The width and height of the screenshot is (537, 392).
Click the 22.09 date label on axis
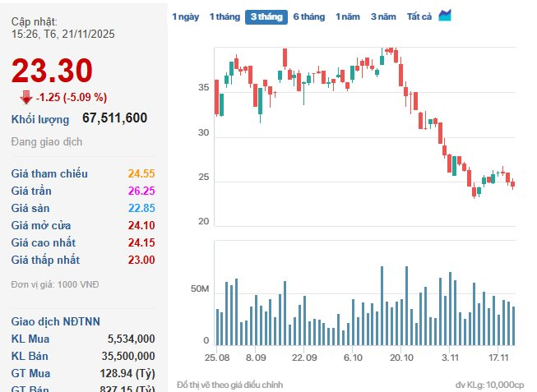304,358
